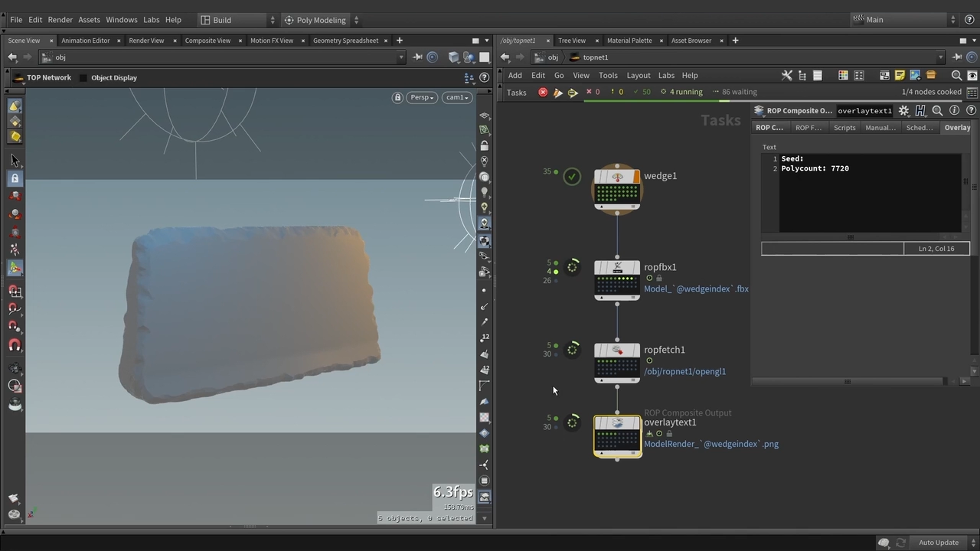
Task: Open the Main takes dropdown
Action: point(903,20)
